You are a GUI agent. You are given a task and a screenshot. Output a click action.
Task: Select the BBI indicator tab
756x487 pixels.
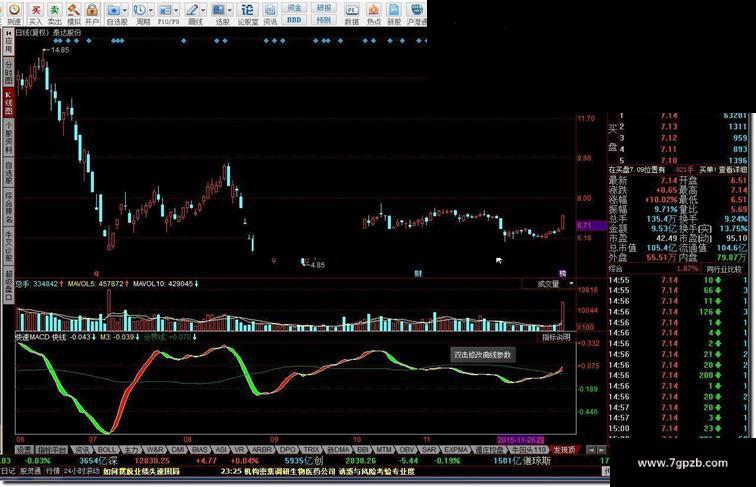point(363,449)
